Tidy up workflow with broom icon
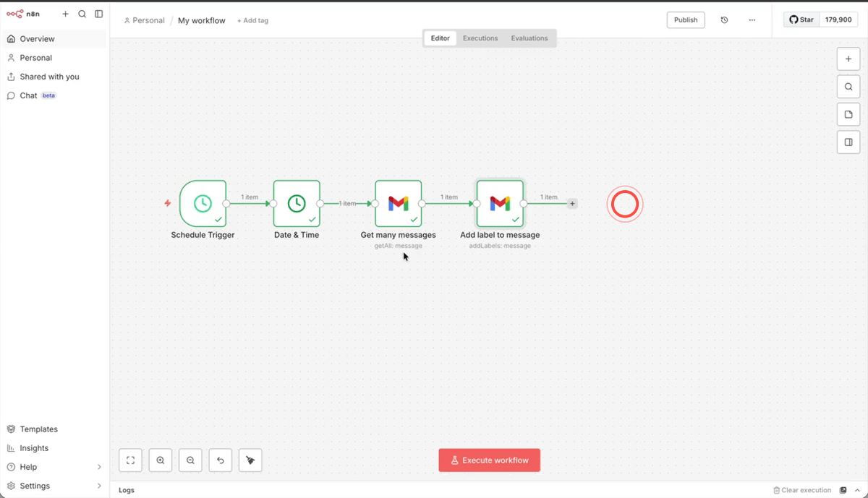 [250, 460]
